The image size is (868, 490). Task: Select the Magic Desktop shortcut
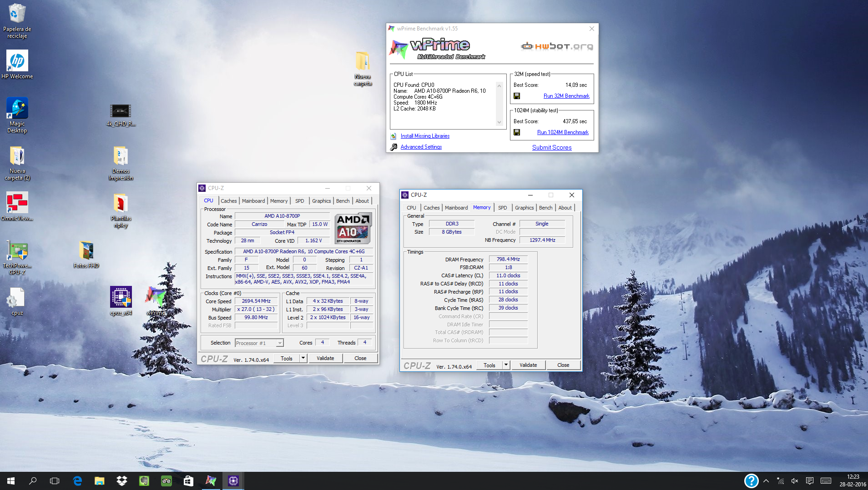click(x=17, y=115)
